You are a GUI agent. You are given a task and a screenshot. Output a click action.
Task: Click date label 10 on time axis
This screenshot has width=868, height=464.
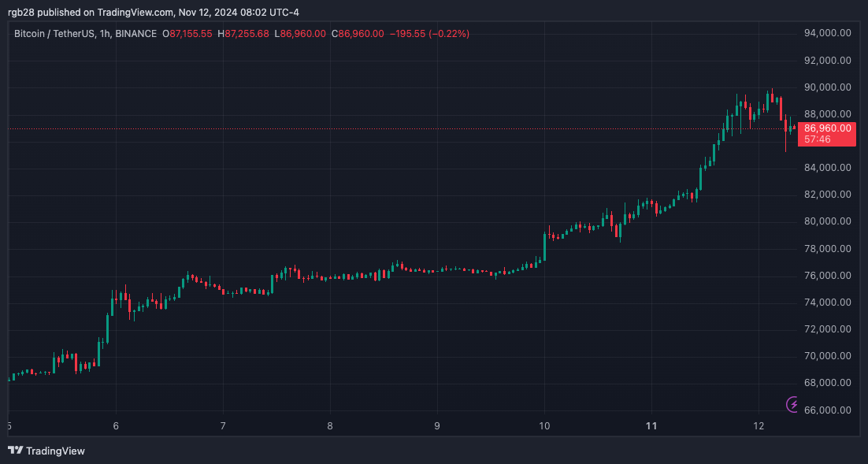tap(544, 426)
